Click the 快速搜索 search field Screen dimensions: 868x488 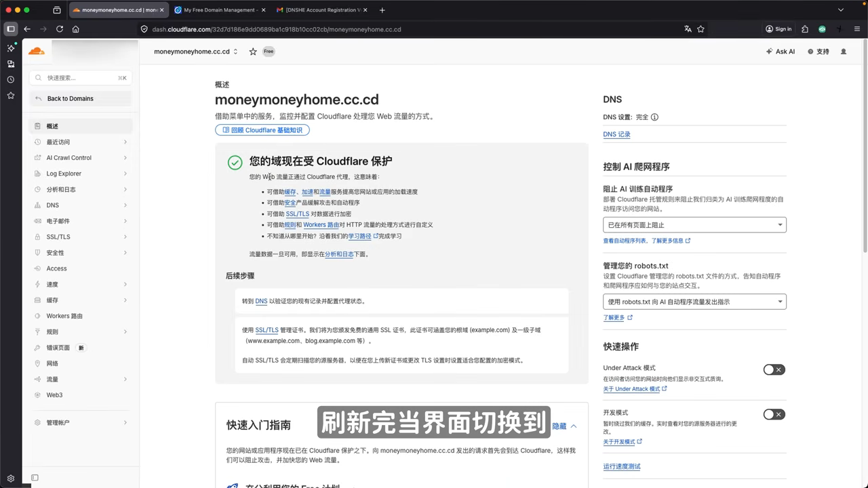click(80, 78)
